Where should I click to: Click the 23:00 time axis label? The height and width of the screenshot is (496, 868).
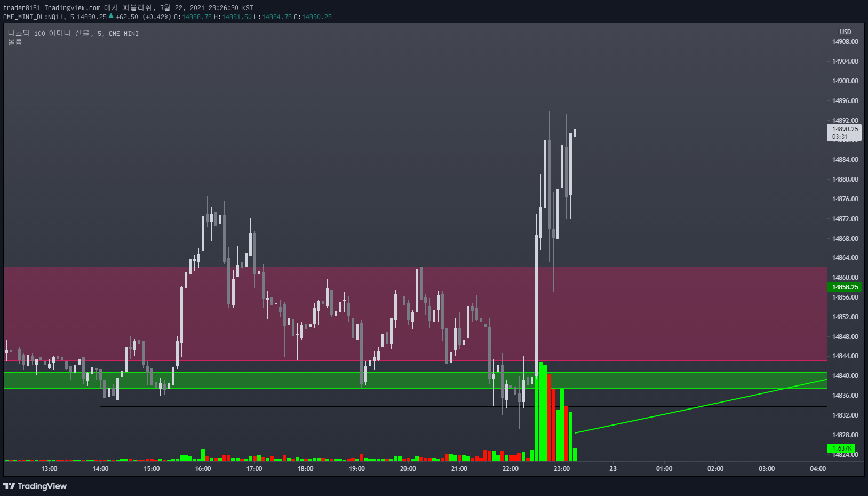point(561,469)
